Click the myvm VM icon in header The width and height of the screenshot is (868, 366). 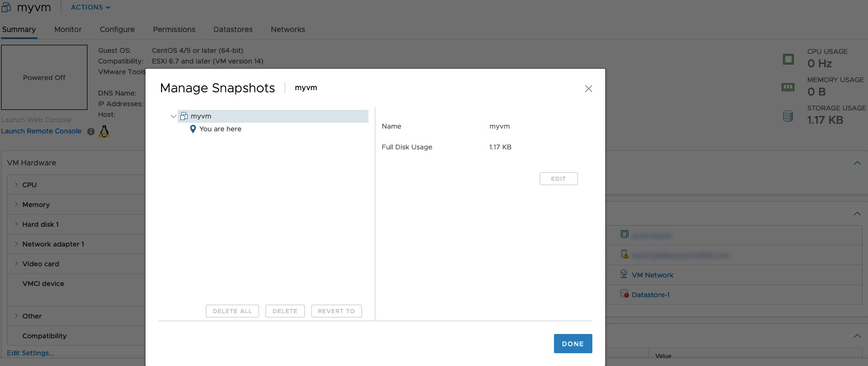(x=6, y=7)
